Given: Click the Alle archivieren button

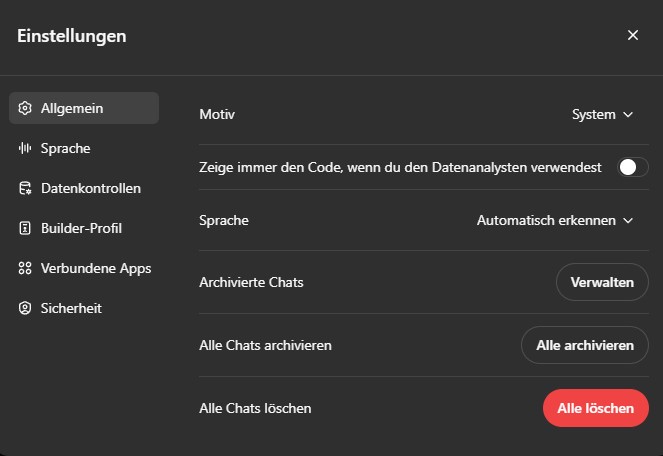Looking at the screenshot, I should point(585,345).
